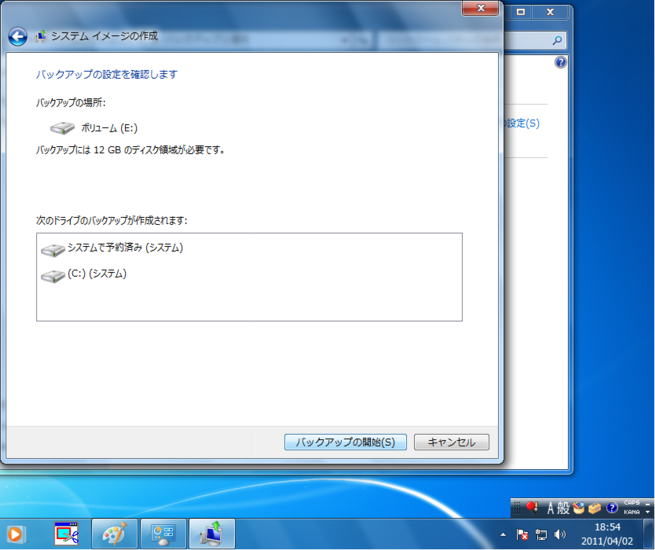The image size is (655, 550).
Task: Maximize the background Control Panel window
Action: click(x=520, y=12)
